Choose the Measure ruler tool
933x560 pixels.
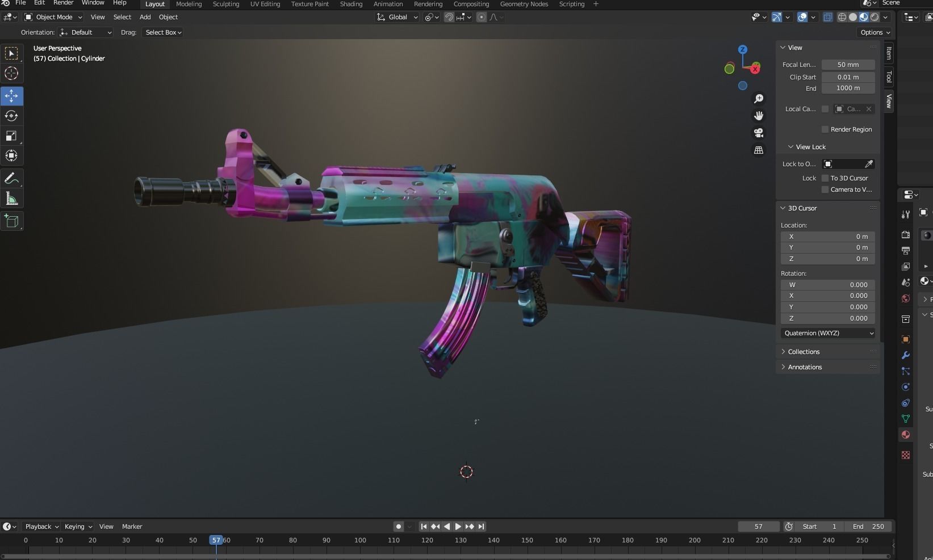11,199
